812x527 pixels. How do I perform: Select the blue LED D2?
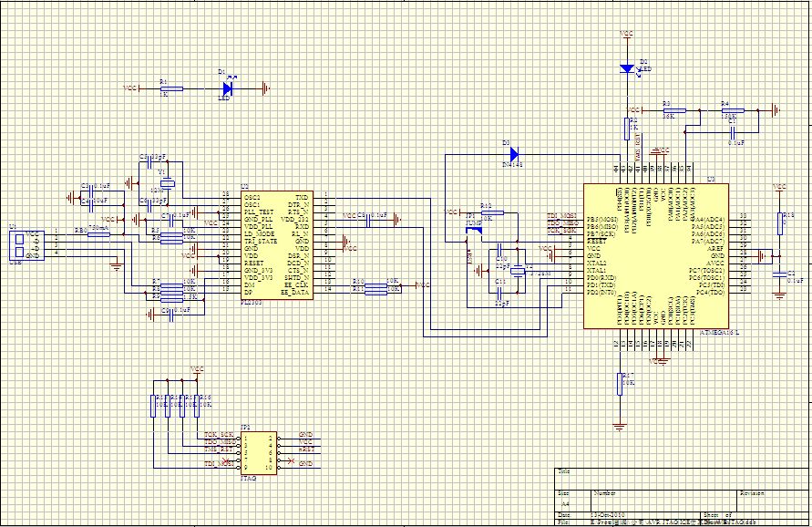click(x=625, y=67)
